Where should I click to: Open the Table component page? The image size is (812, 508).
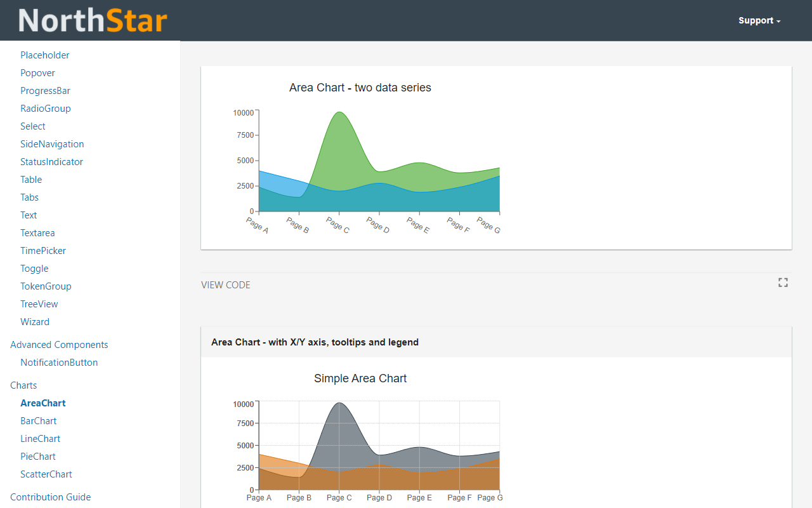(x=31, y=179)
